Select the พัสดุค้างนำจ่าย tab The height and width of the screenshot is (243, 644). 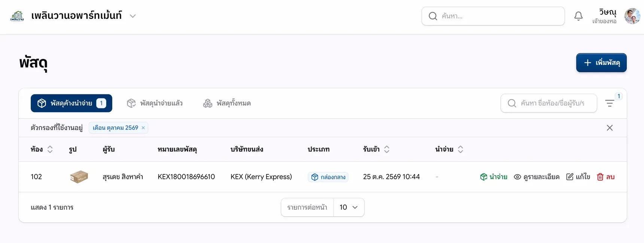click(72, 103)
